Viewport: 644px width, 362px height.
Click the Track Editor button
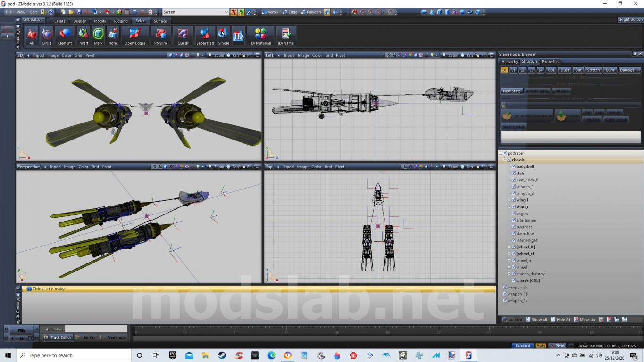(58, 337)
